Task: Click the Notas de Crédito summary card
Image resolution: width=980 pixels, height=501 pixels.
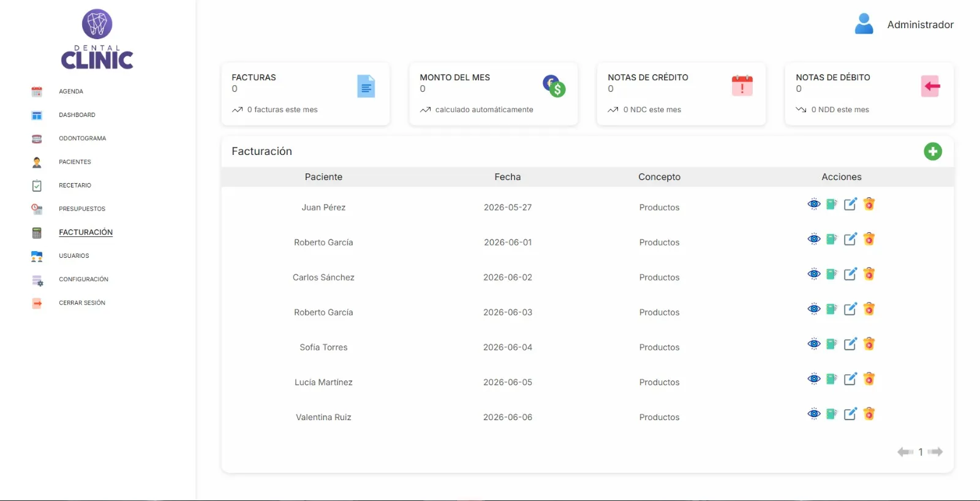Action: pyautogui.click(x=681, y=94)
